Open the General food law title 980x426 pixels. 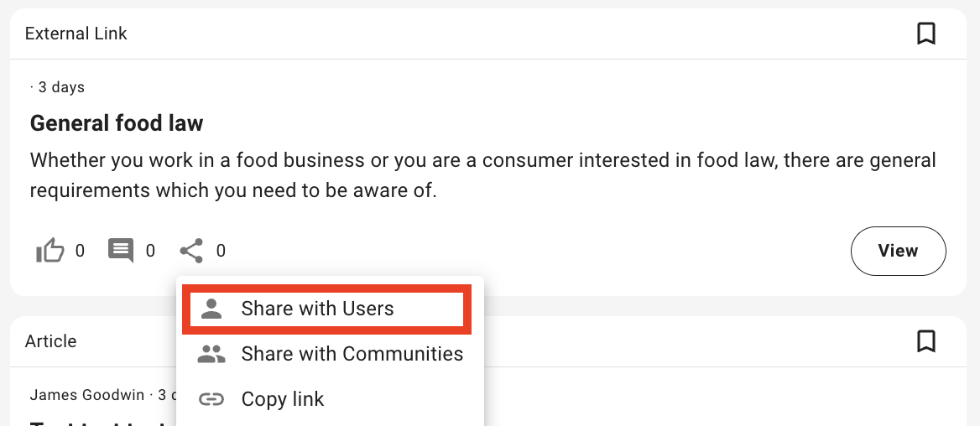point(117,124)
